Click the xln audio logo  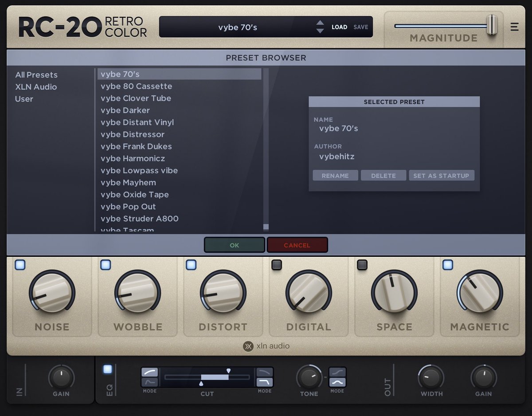click(266, 346)
